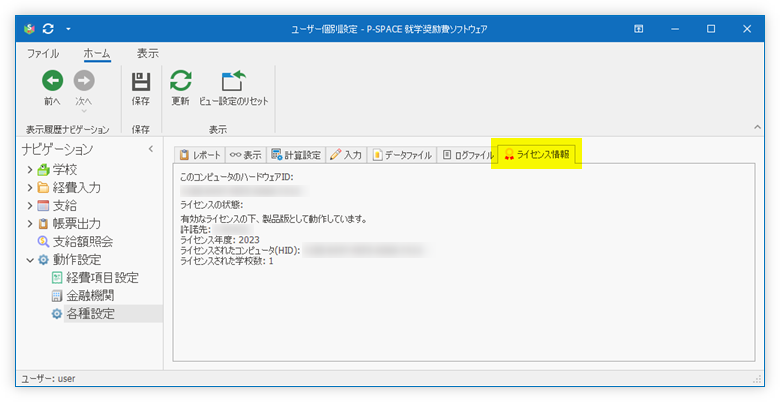
Task: Click the app logo icon in title bar
Action: click(29, 29)
